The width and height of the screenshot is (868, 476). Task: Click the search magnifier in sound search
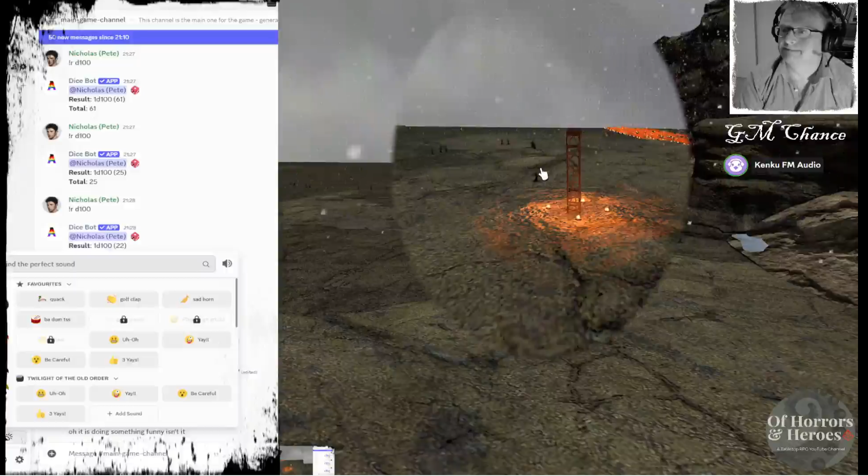click(206, 264)
